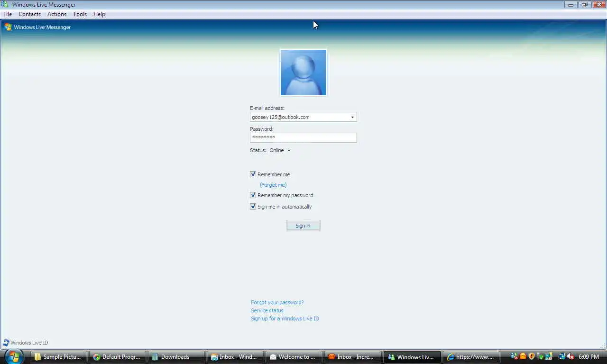This screenshot has height=364, width=607.
Task: Click the blue display picture avatar
Action: click(x=303, y=73)
